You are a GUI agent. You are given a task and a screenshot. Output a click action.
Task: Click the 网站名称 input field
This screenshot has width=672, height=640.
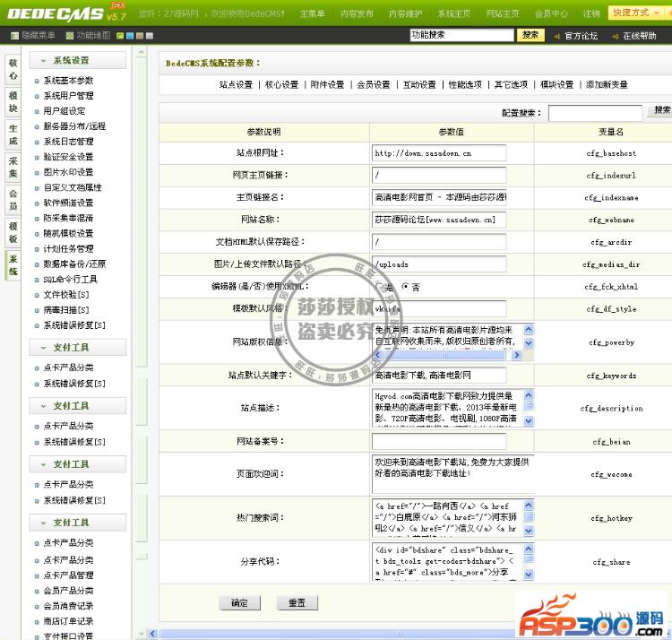coord(439,220)
